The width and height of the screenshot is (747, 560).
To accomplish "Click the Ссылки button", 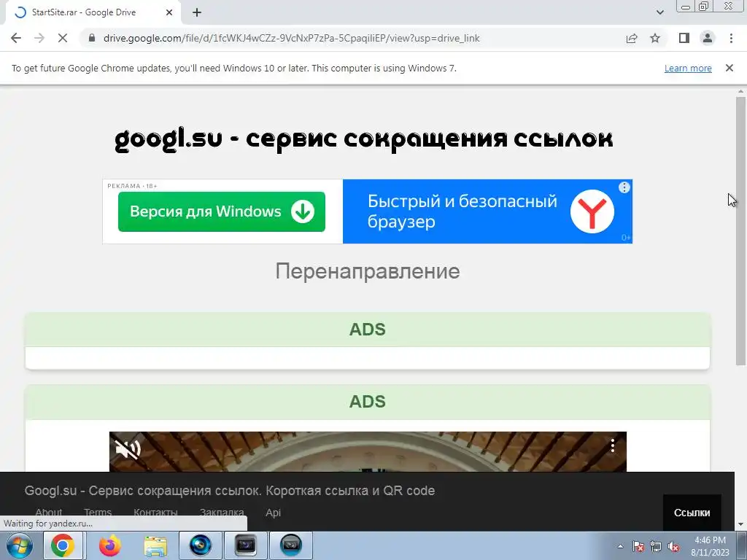I will coord(692,513).
